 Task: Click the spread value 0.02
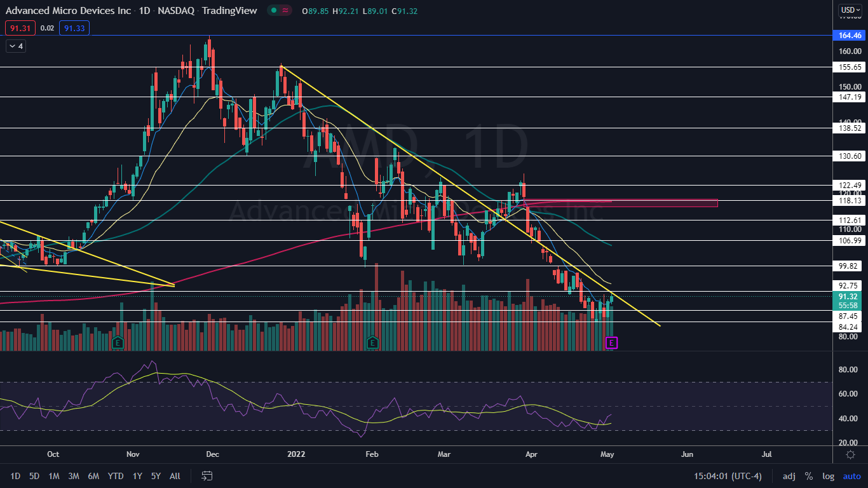47,28
